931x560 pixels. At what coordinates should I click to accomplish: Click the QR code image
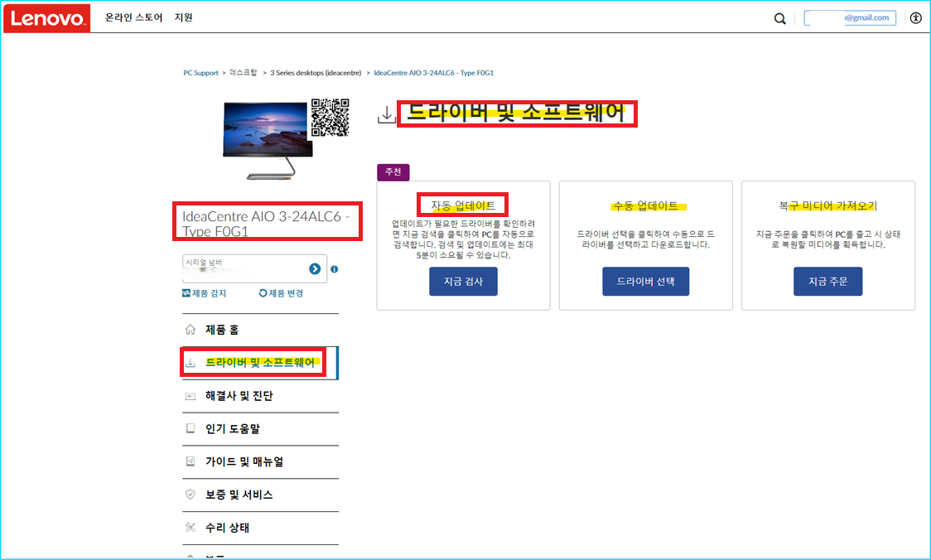330,118
